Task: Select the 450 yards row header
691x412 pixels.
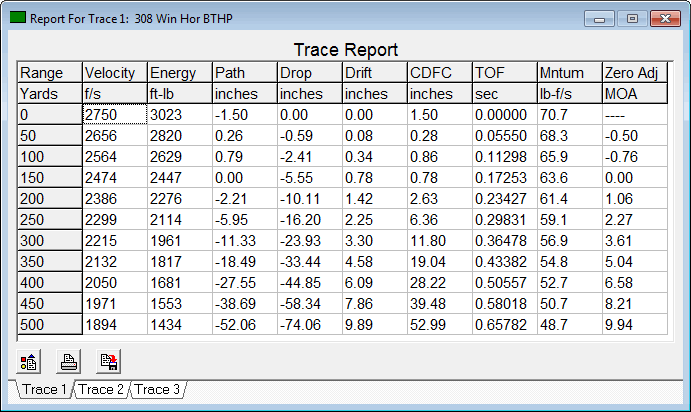Action: click(50, 304)
